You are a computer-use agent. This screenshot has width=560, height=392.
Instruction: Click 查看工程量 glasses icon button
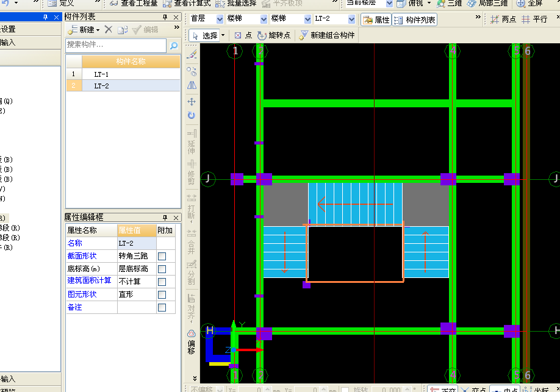[134, 3]
